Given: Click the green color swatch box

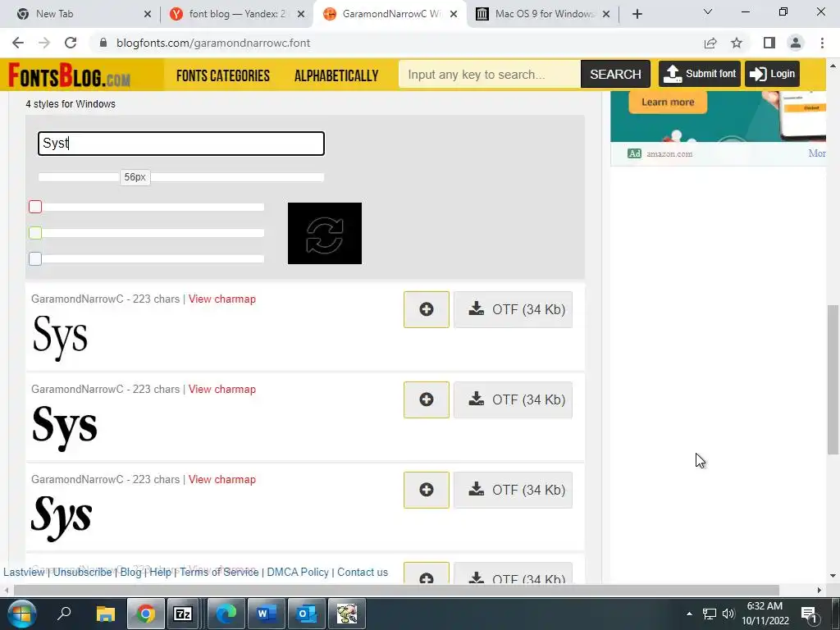Looking at the screenshot, I should point(35,233).
